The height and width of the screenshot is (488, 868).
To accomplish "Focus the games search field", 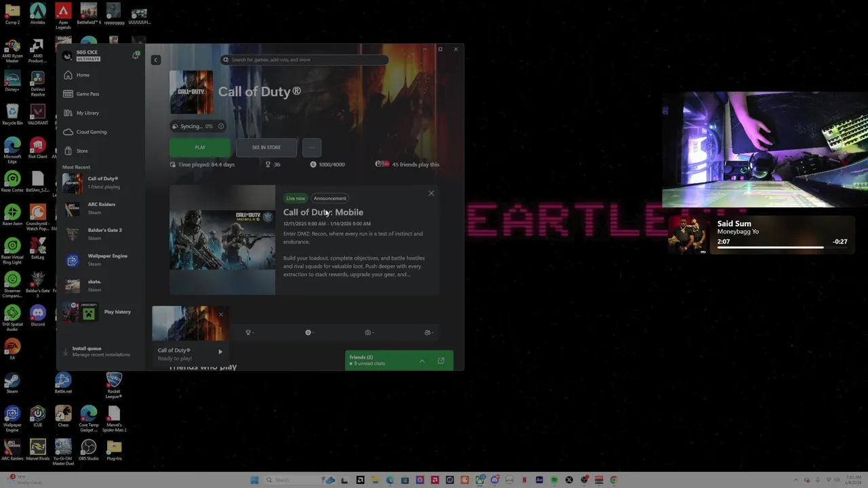I will 305,60.
